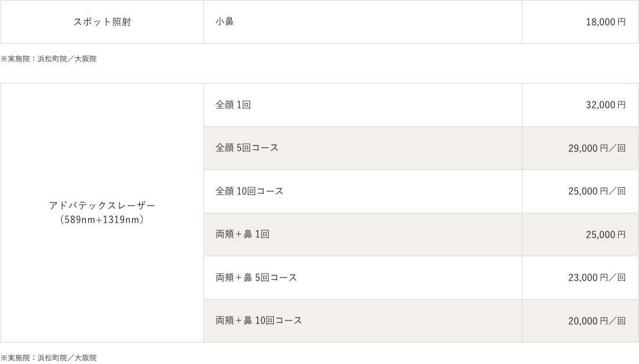Click the 29,000円／回 price
Screen dimensions: 639x364
click(597, 148)
